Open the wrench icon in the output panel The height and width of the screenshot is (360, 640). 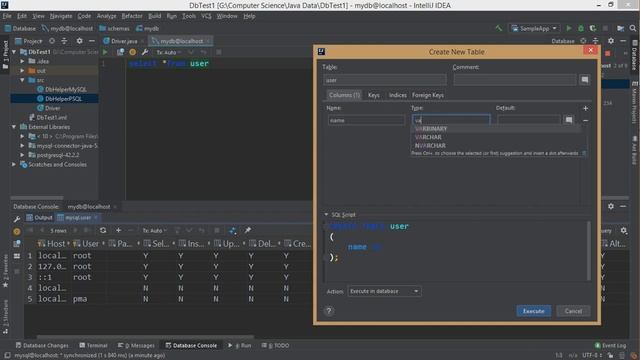17,219
